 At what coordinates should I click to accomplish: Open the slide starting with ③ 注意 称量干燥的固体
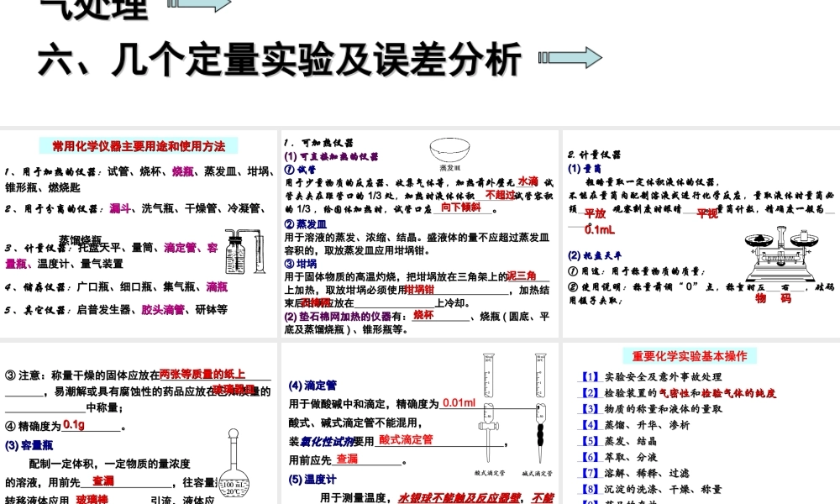(x=139, y=423)
